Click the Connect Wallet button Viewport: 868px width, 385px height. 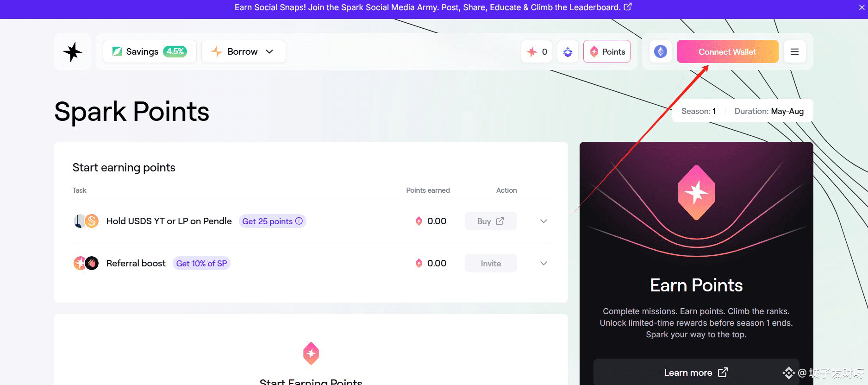727,51
